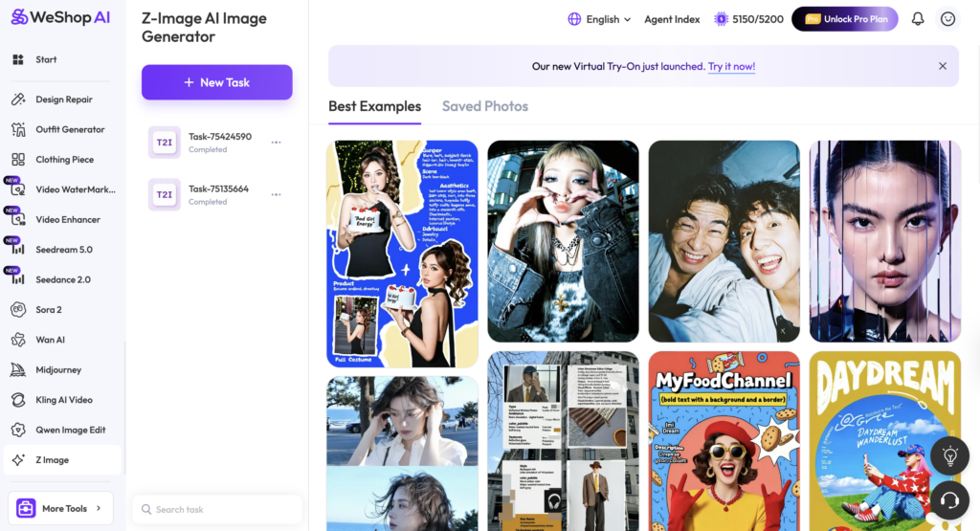Switch to the Saved Photos tab
Image resolution: width=980 pixels, height=531 pixels.
(x=485, y=106)
